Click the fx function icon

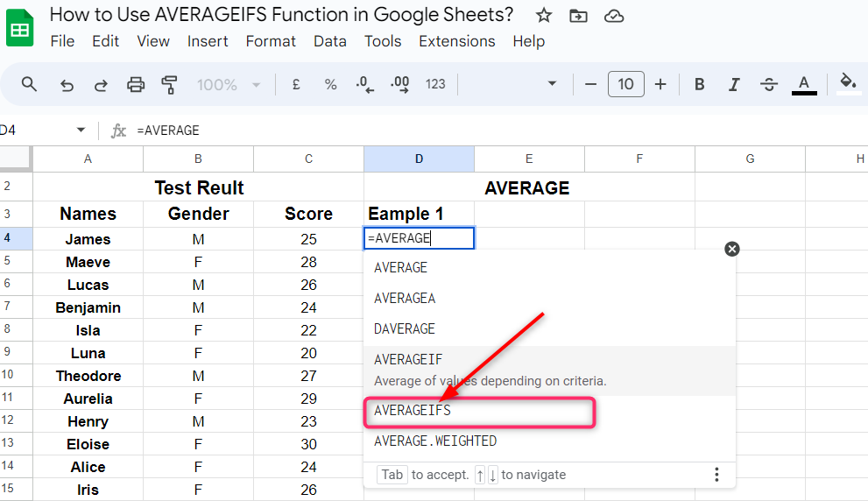point(118,131)
